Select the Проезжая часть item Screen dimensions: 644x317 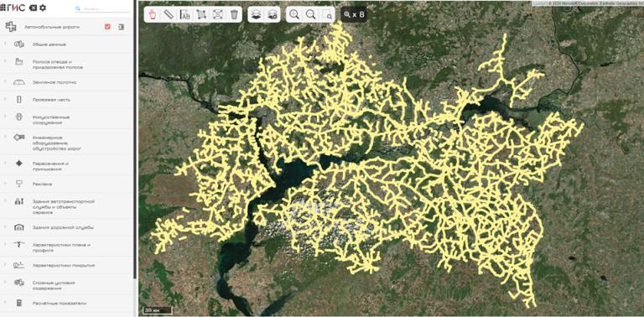[x=67, y=99]
